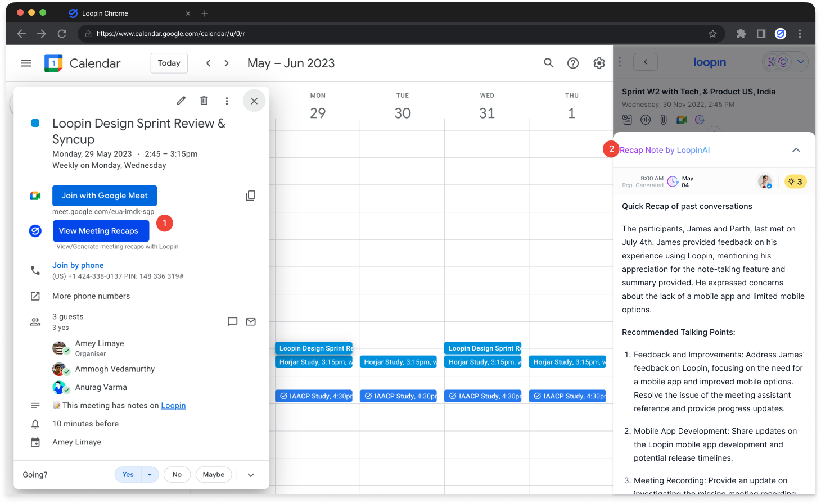This screenshot has height=504, width=821.
Task: Toggle the Chrome side panel icon
Action: coord(761,34)
